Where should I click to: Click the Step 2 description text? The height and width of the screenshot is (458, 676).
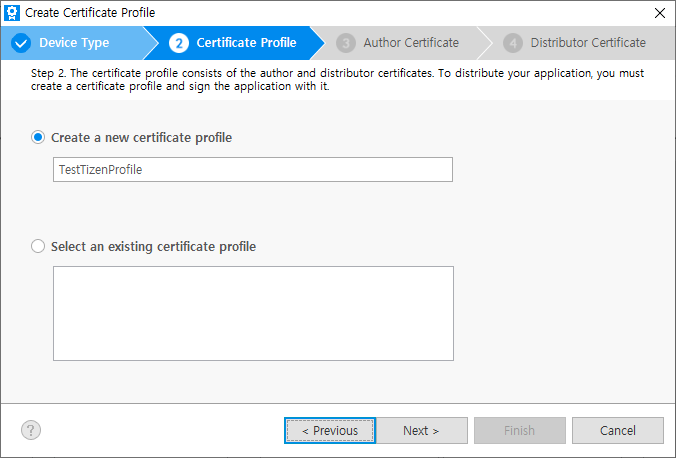337,80
